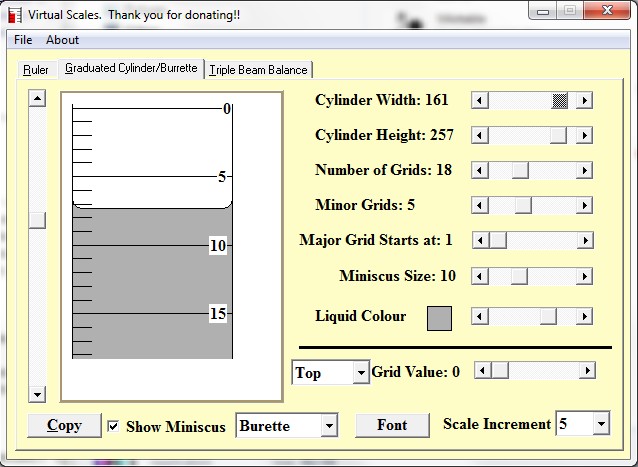Click the Font button
This screenshot has height=467, width=638.
coord(392,426)
